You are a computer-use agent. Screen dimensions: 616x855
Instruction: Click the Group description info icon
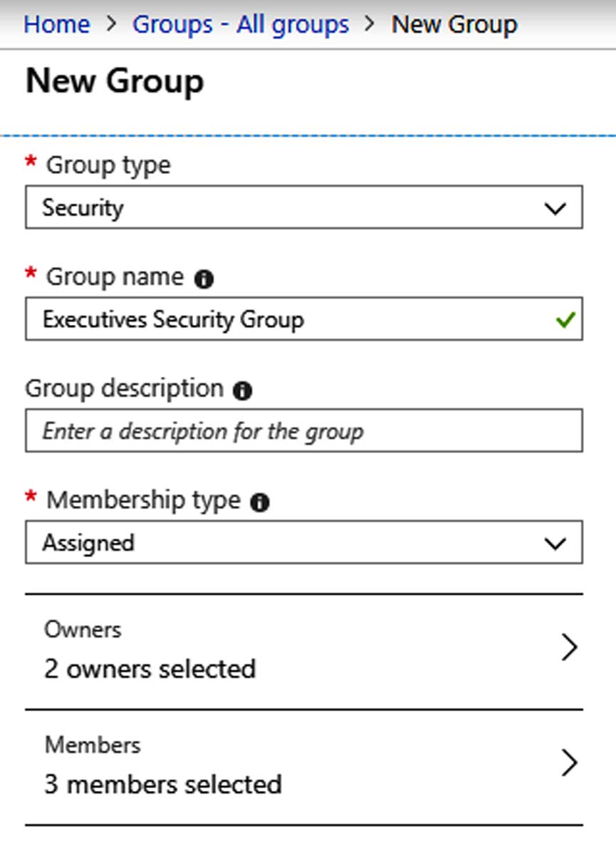[243, 390]
